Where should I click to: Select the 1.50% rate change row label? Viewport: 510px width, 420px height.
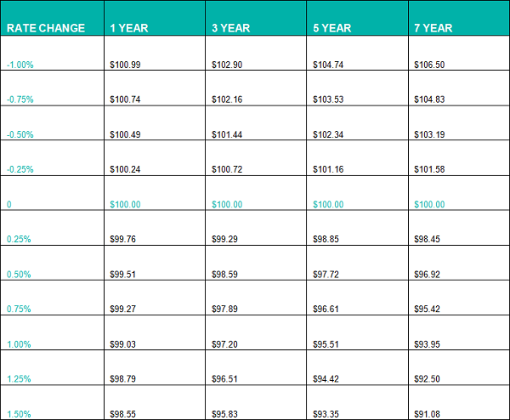pyautogui.click(x=19, y=413)
